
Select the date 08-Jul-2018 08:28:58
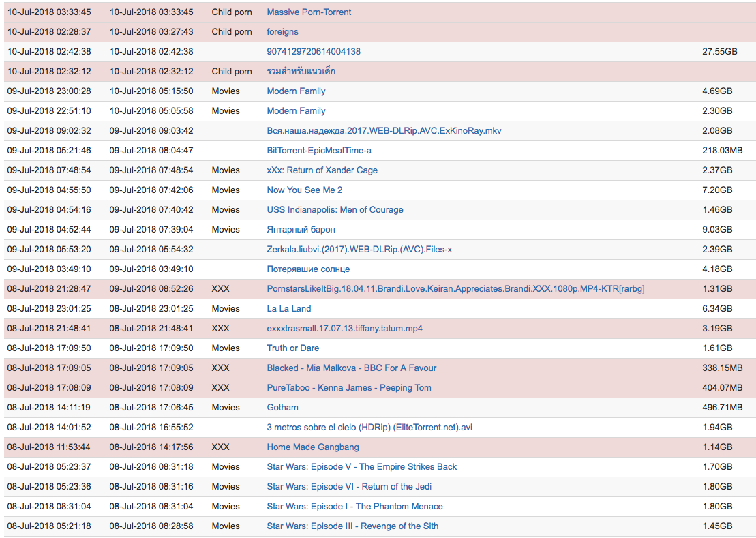151,526
